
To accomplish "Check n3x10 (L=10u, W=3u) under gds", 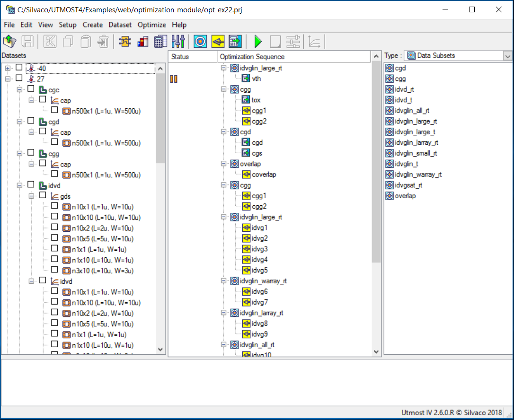I will click(x=54, y=270).
